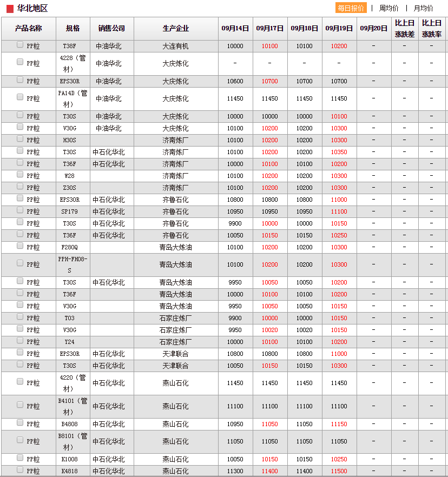Viewport: 448px width, 477px height.
Task: Click the 09月19日 column header
Action: pos(339,28)
